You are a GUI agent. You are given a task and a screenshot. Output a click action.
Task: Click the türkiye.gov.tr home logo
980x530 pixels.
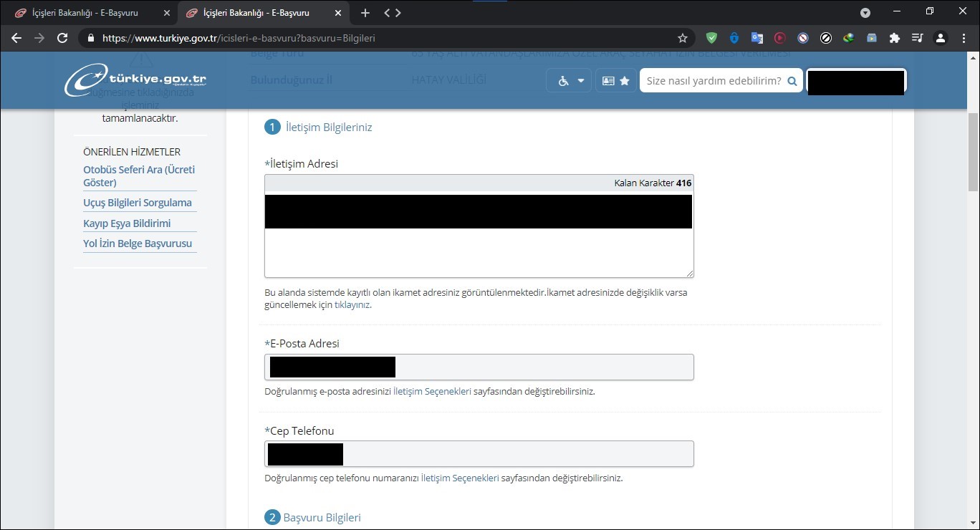(x=136, y=79)
